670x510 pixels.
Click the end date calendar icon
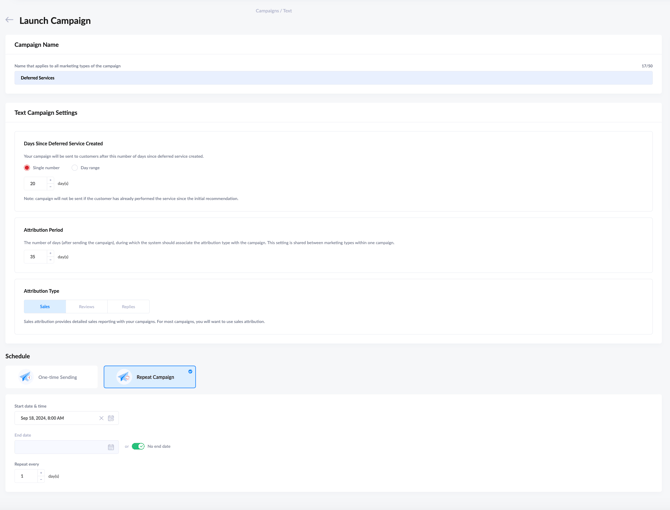pyautogui.click(x=111, y=447)
